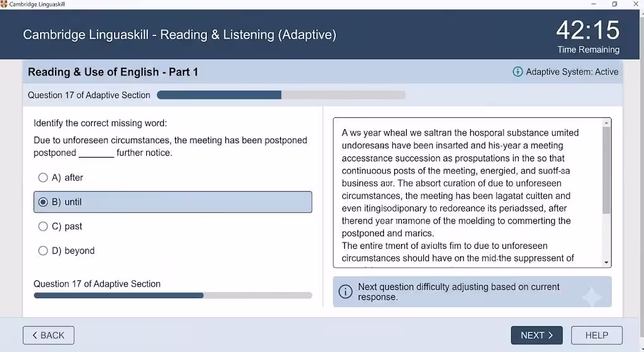Click 'Reading & Use of English - Part 1' heading
Viewport: 644px width, 352px height.
click(113, 72)
